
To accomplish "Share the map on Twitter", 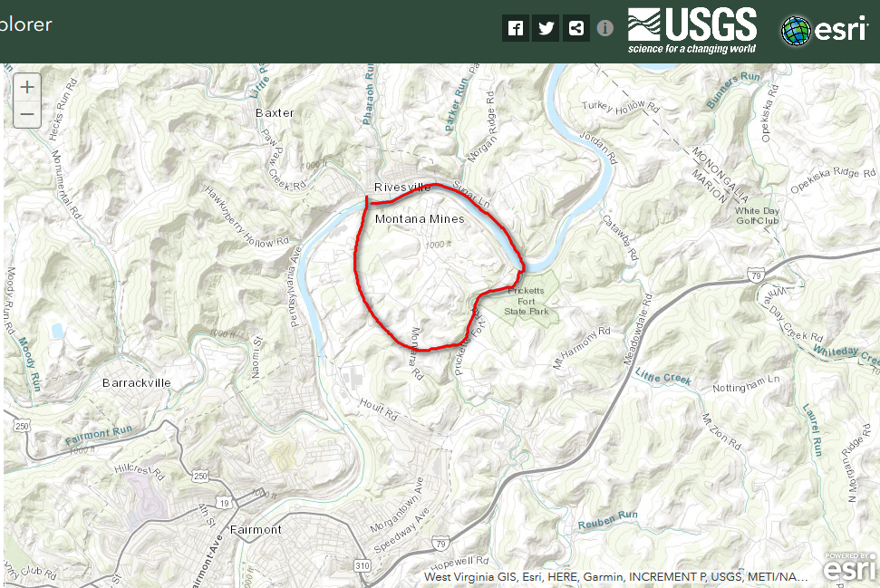I will click(x=546, y=28).
